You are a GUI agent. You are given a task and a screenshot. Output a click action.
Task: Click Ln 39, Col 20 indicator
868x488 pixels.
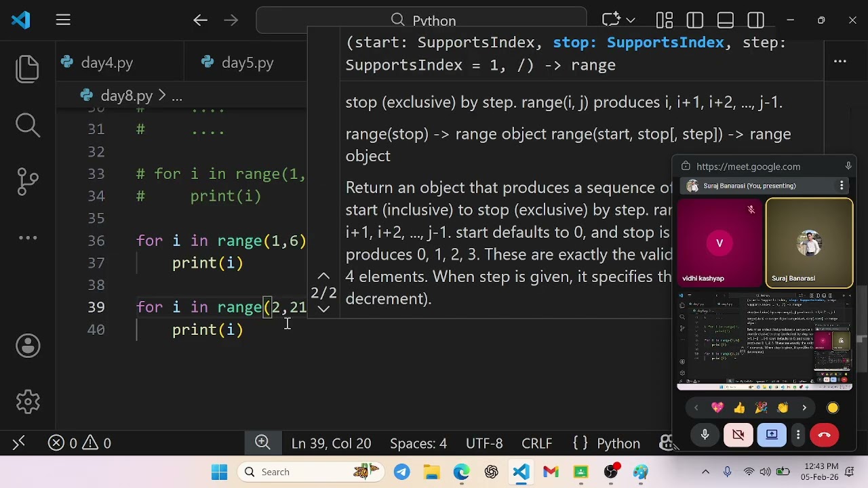pos(331,443)
